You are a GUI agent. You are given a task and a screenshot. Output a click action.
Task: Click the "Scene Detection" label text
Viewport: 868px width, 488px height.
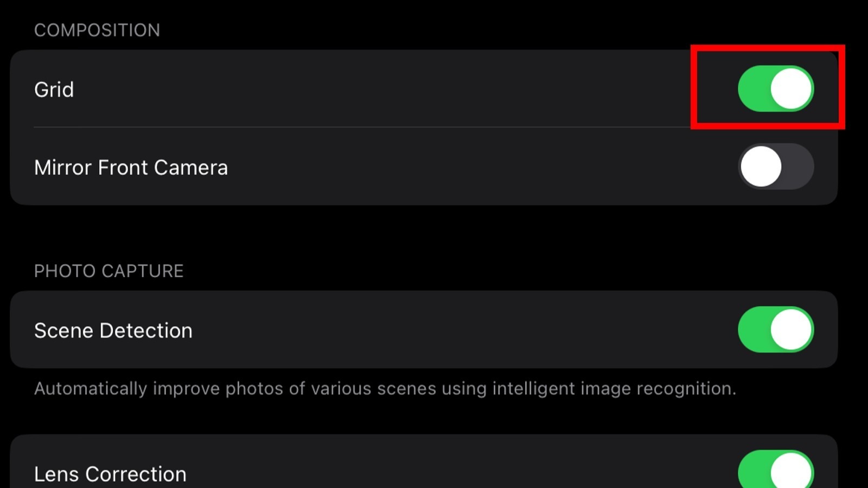(113, 331)
